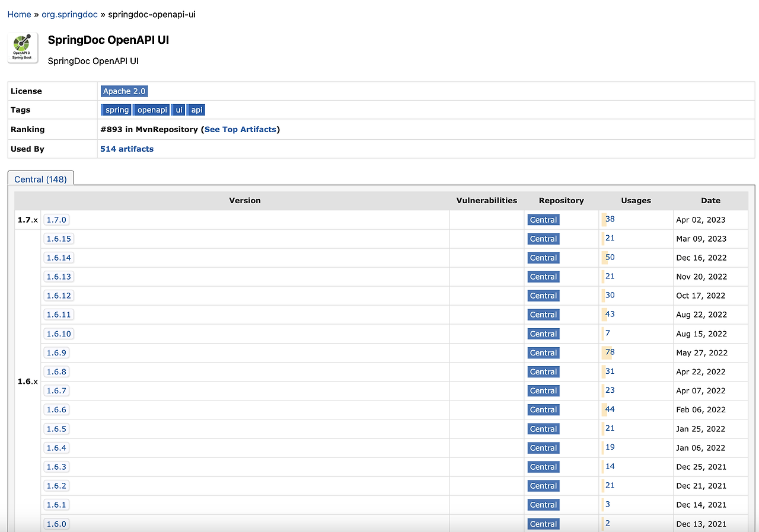Select the 1.6.6 version link
759x532 pixels.
(x=57, y=409)
